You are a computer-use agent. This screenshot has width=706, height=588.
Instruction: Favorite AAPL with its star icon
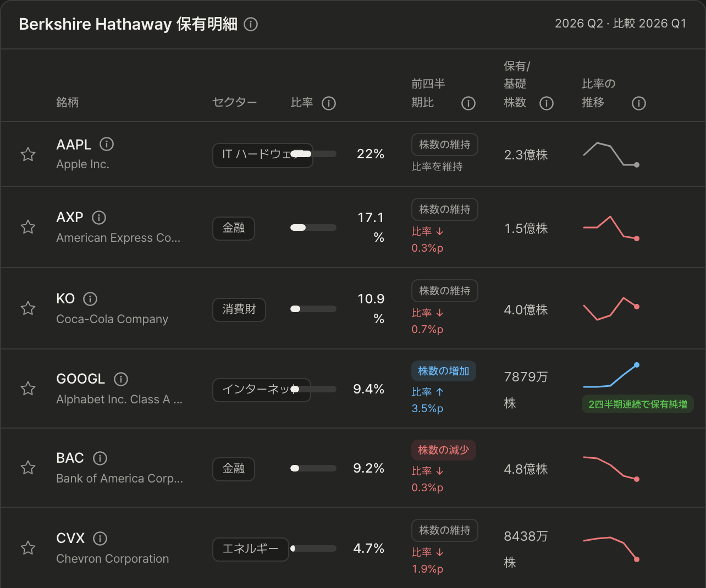coord(28,154)
